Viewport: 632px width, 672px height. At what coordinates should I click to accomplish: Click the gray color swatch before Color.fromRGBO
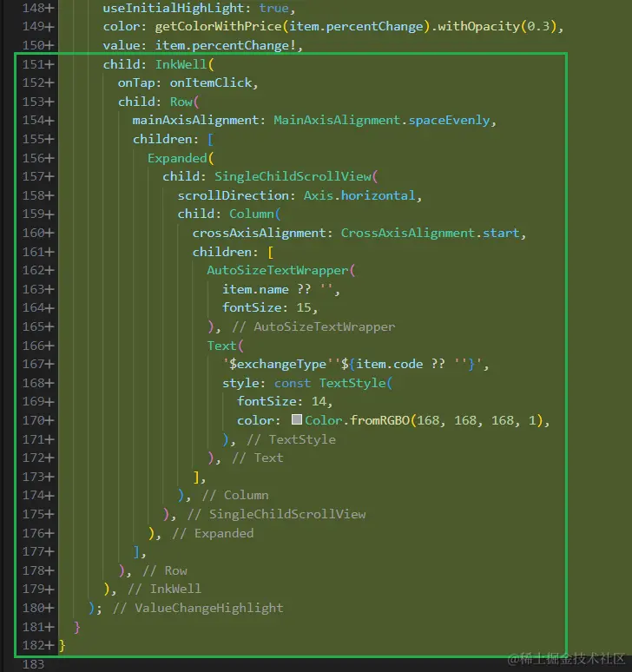coord(297,419)
